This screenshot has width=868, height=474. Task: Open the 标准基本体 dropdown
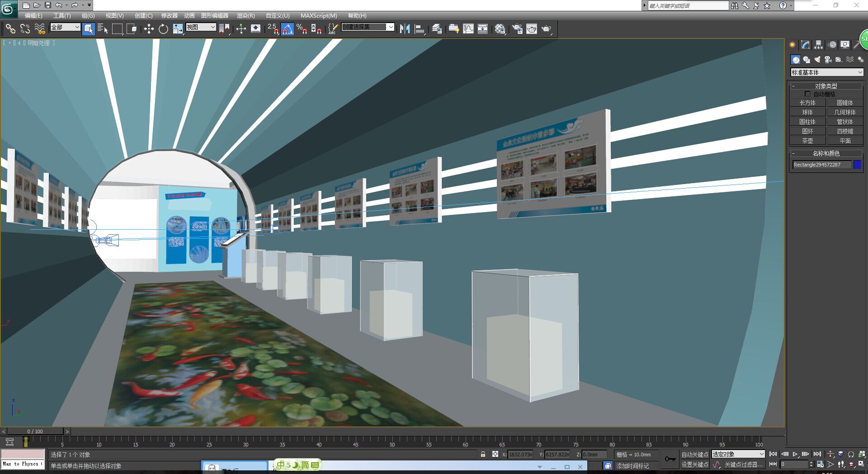pos(827,72)
